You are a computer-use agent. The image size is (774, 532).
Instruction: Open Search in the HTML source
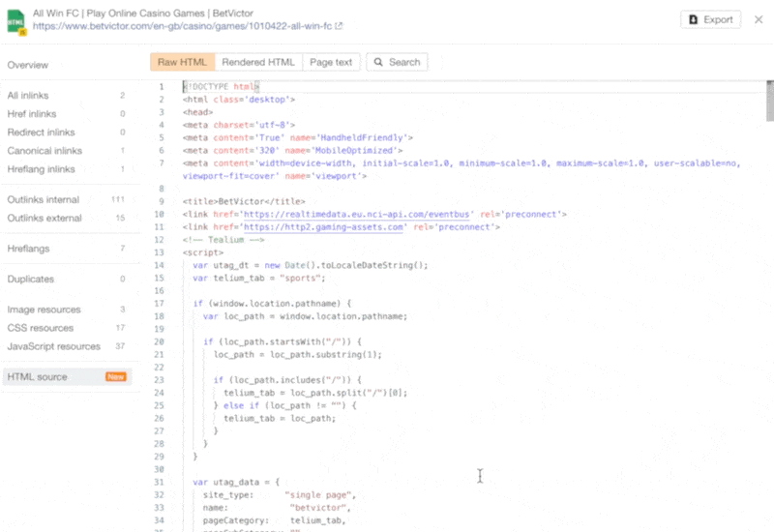395,62
